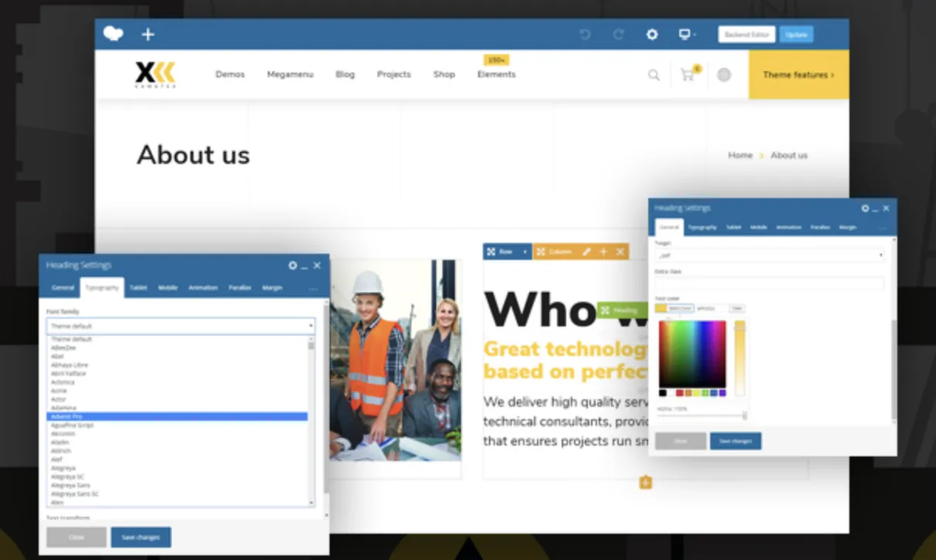
Task: Click the Clear button beside the color value
Action: click(737, 308)
